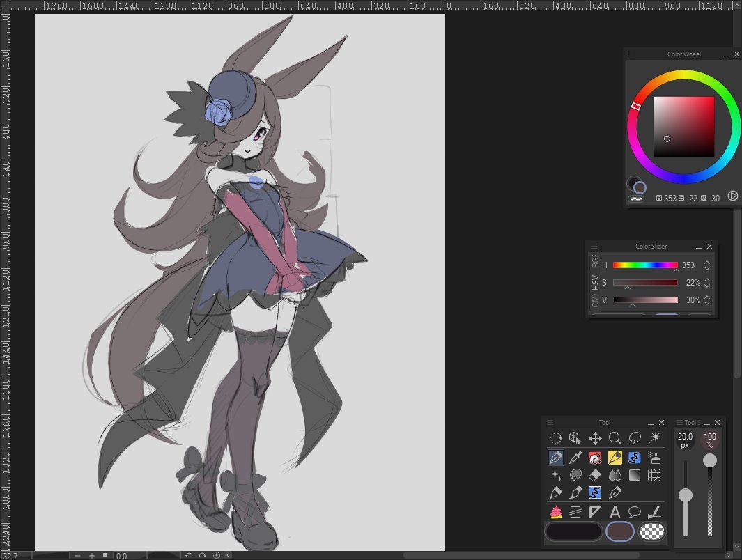Switch to the RGB tab in Color Slider
Viewport: 742px width, 560px height.
tap(595, 261)
